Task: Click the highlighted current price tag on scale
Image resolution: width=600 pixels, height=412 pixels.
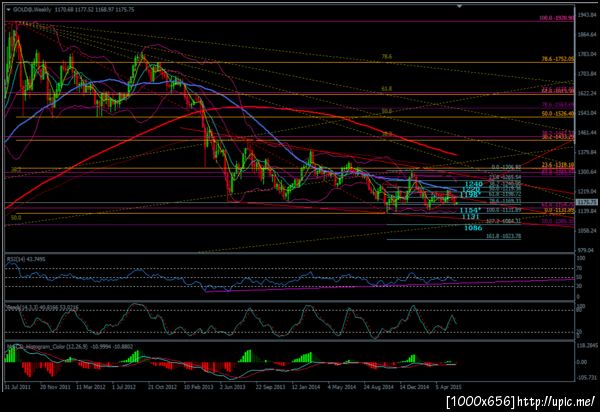Action: click(586, 202)
